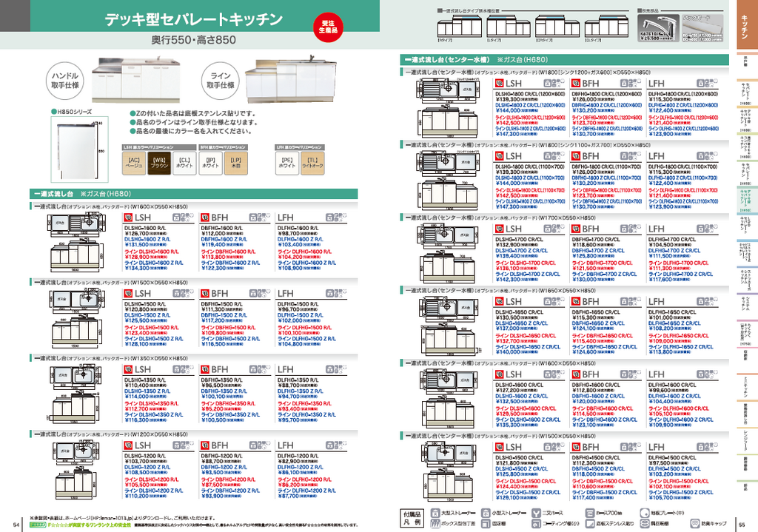Click the accessory icons beside LFH in the W1350 row
This screenshot has height=532, width=758.
point(336,369)
